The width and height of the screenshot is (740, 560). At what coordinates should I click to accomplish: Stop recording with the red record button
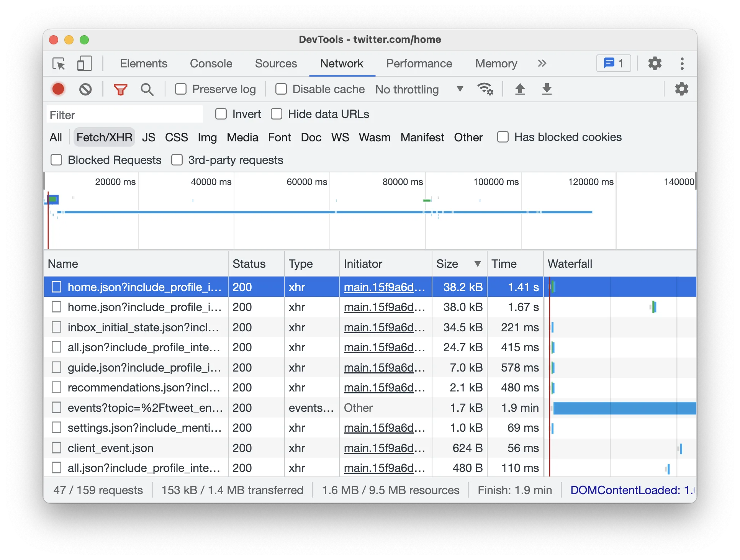pyautogui.click(x=58, y=89)
